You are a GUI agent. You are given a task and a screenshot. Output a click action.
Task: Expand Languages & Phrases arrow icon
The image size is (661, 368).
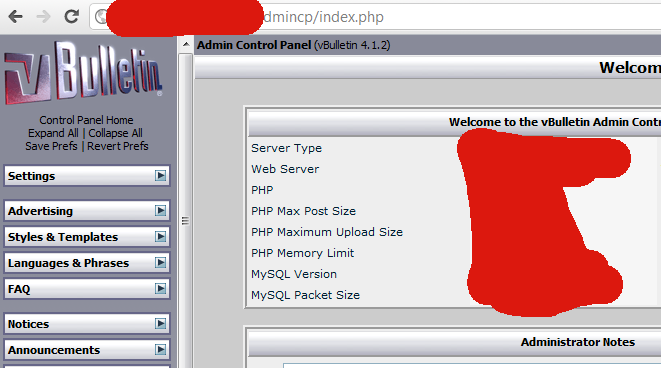point(160,263)
